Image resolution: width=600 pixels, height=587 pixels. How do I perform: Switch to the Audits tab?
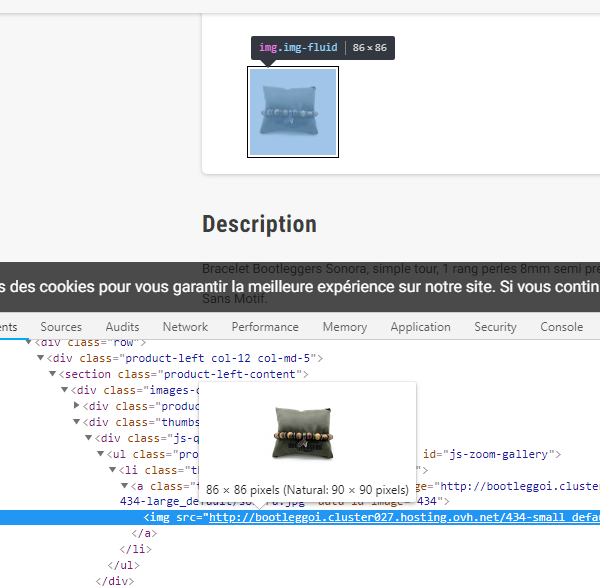click(x=122, y=327)
